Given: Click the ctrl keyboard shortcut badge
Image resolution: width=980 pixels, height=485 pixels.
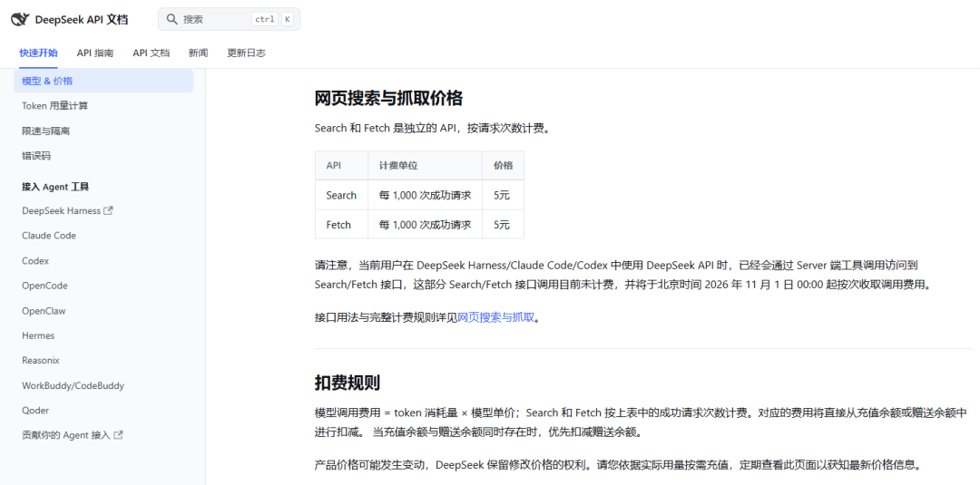Looking at the screenshot, I should (265, 19).
